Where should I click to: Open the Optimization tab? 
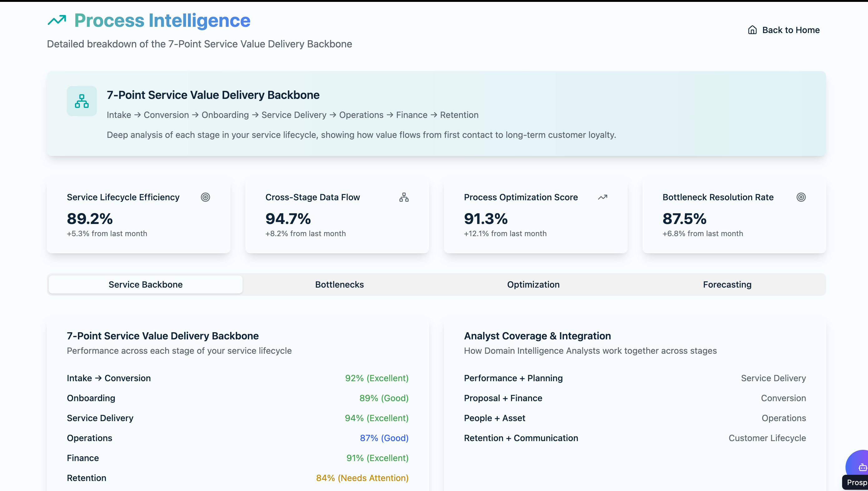click(x=533, y=284)
